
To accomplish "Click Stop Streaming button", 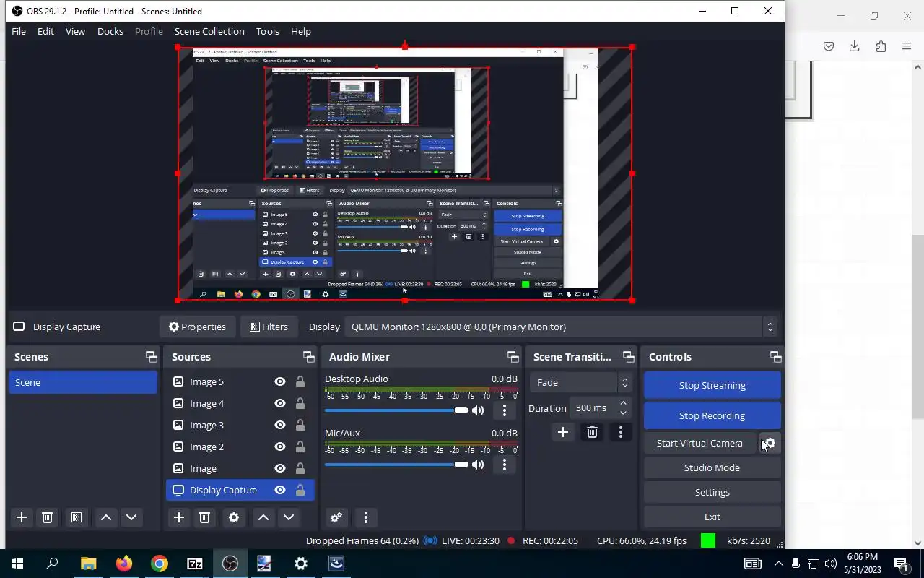I will pos(712,385).
